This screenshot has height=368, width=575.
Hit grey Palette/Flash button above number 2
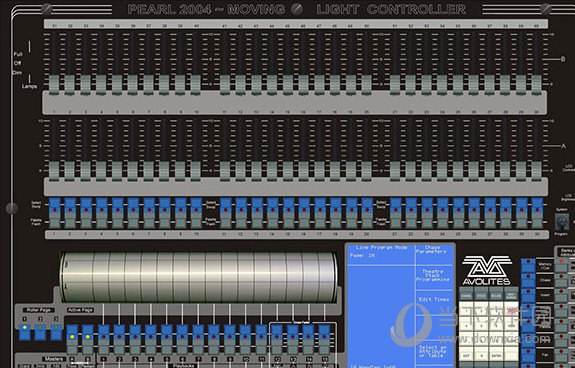click(x=70, y=222)
